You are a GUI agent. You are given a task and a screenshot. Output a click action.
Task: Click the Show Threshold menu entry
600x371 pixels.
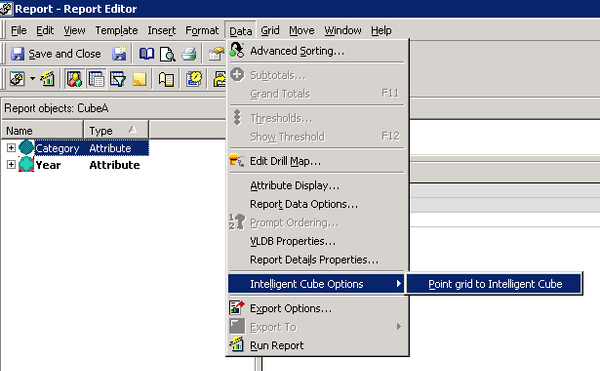coord(316,137)
